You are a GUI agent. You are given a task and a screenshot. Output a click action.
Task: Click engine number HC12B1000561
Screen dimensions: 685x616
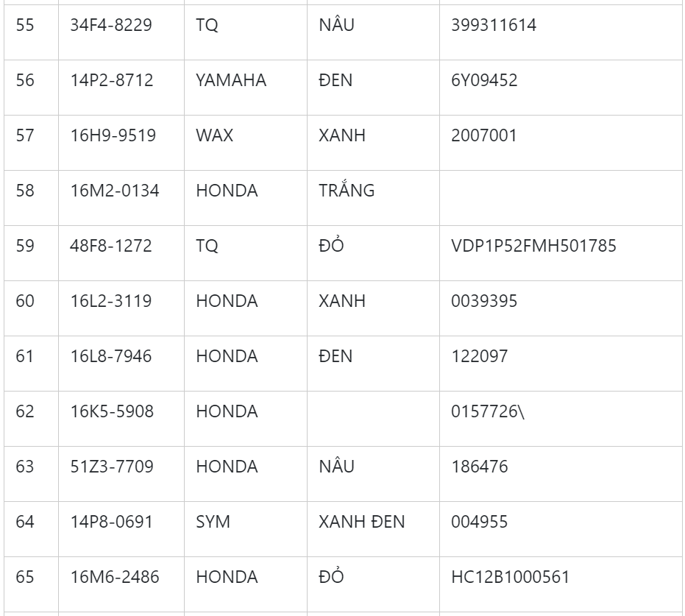tap(510, 577)
